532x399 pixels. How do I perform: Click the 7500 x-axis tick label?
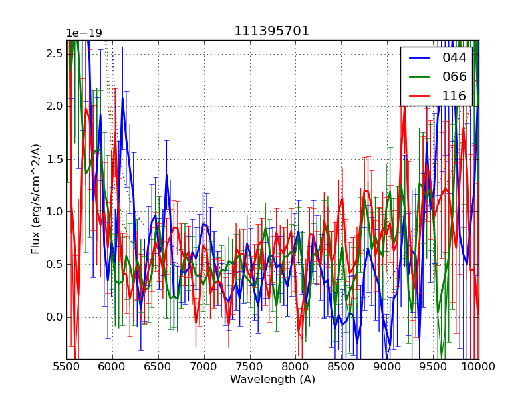pyautogui.click(x=250, y=367)
